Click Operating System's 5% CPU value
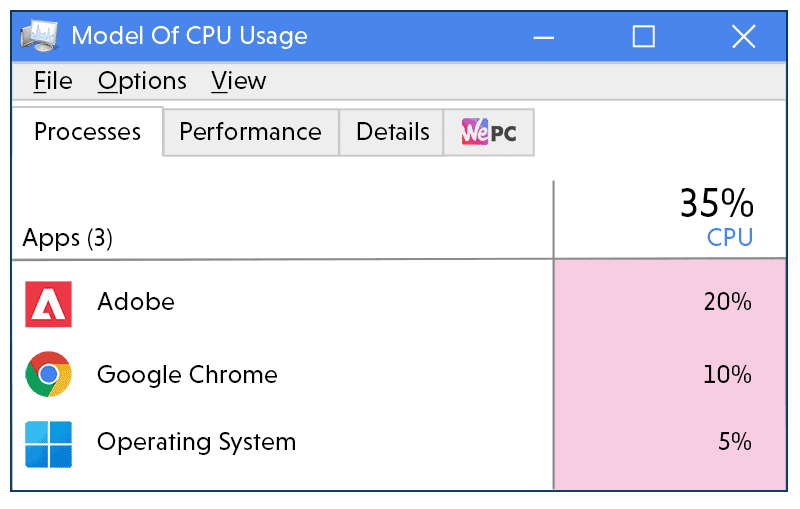800x509 pixels. 734,441
